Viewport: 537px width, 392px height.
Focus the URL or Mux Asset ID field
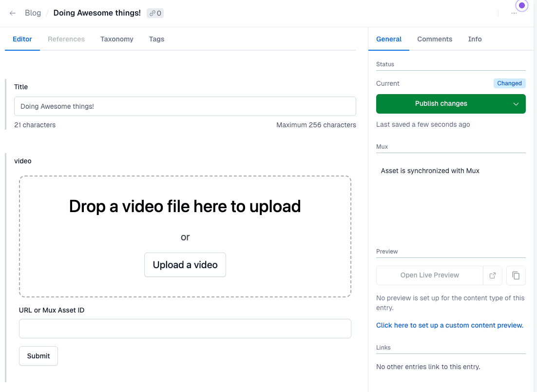[x=185, y=329]
